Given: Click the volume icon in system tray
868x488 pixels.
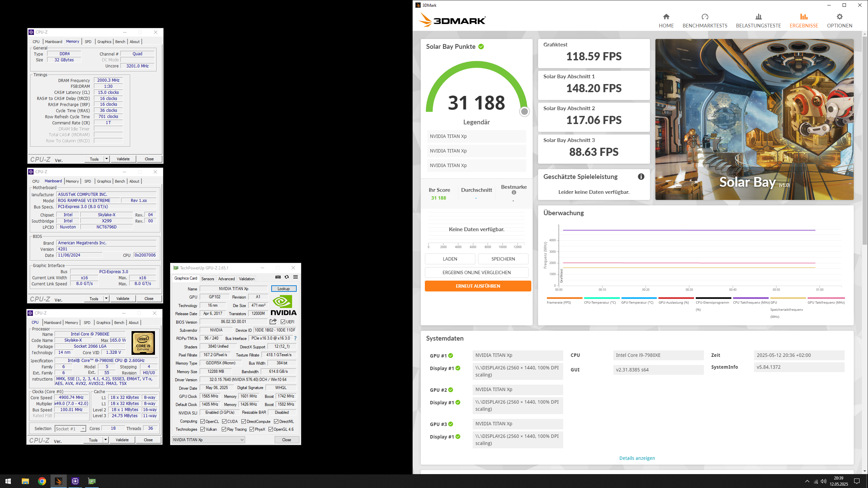Looking at the screenshot, I should (824, 481).
